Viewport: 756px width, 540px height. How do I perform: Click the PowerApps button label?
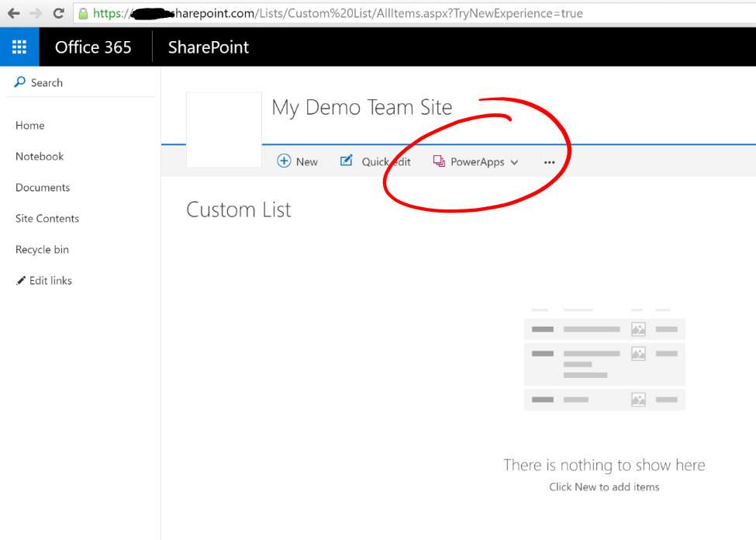pos(478,162)
